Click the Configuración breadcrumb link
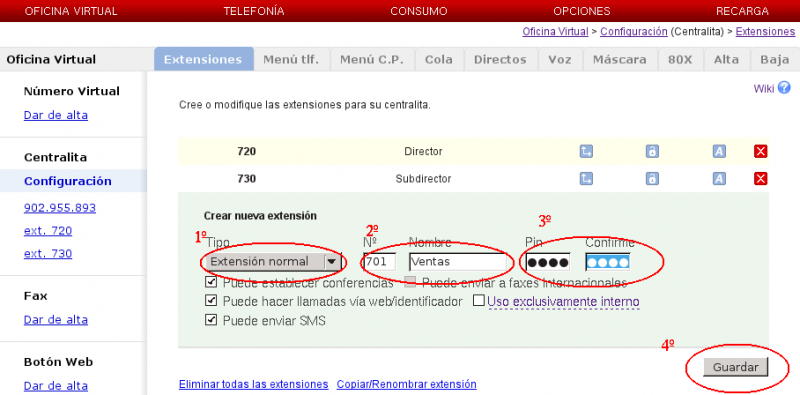Image resolution: width=800 pixels, height=395 pixels. 634,32
